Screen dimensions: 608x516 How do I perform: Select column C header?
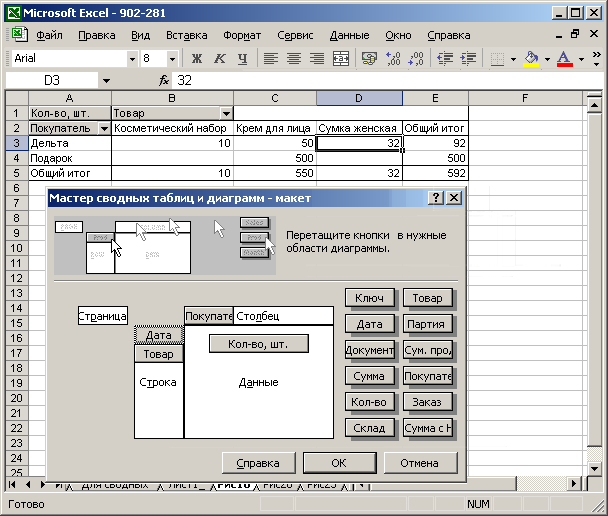[x=275, y=98]
